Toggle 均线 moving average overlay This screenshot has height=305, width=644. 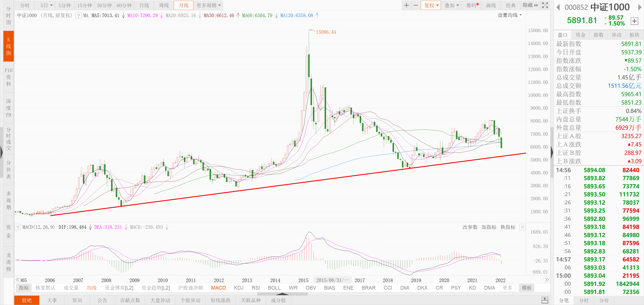click(x=91, y=288)
